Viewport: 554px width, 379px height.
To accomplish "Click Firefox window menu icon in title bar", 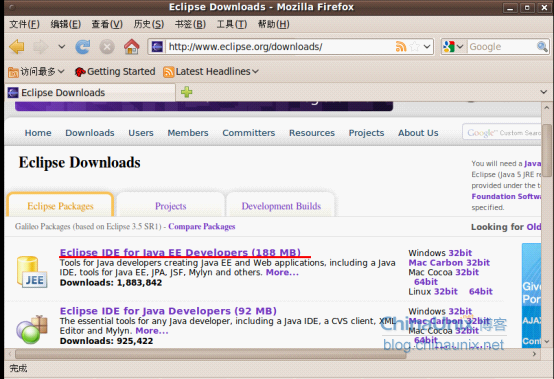I will pos(12,7).
